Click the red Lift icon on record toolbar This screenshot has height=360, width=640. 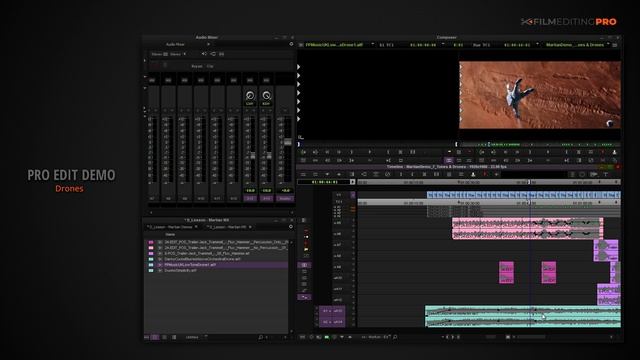point(602,152)
